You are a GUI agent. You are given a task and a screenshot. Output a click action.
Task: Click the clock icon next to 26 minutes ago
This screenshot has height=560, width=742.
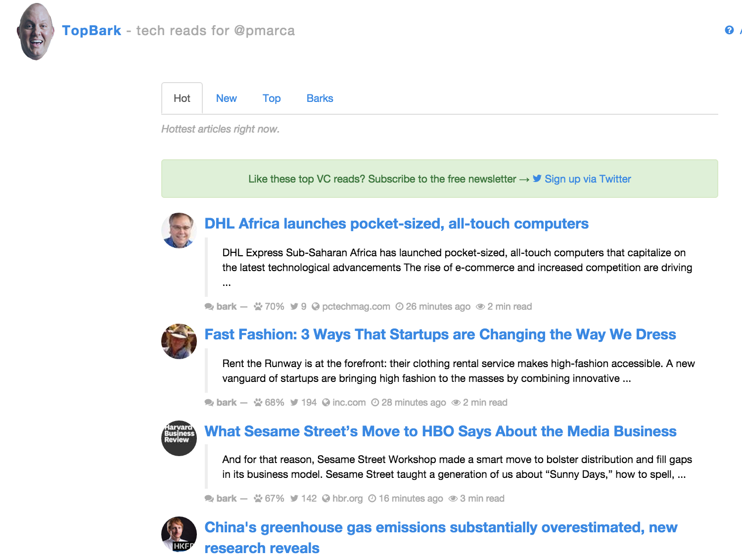(400, 307)
